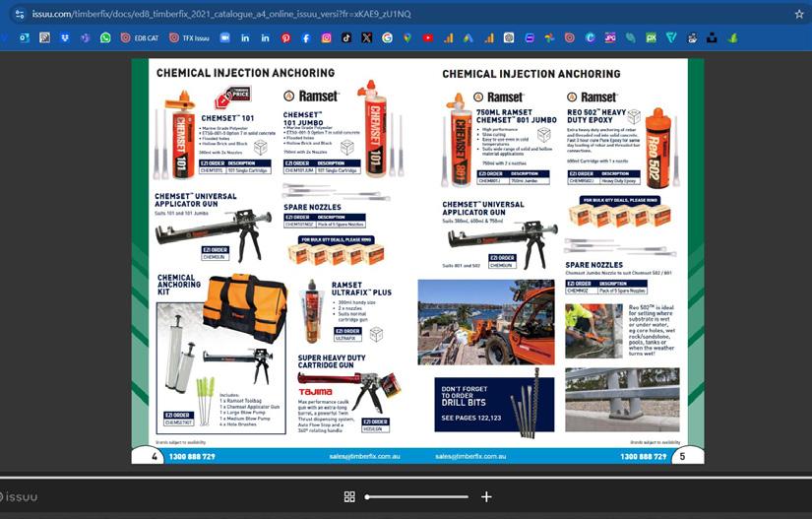Open the WhatsApp bookmark
Viewport: 812px width, 519px height.
[105, 37]
